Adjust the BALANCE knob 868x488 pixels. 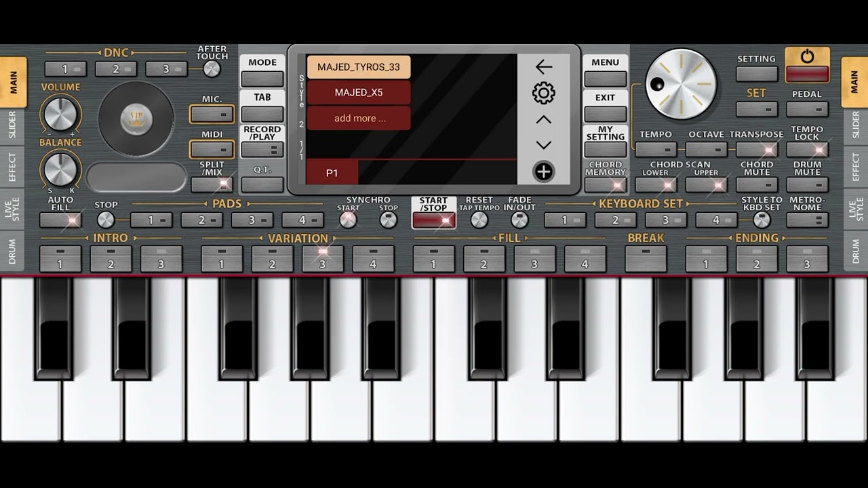coord(60,169)
